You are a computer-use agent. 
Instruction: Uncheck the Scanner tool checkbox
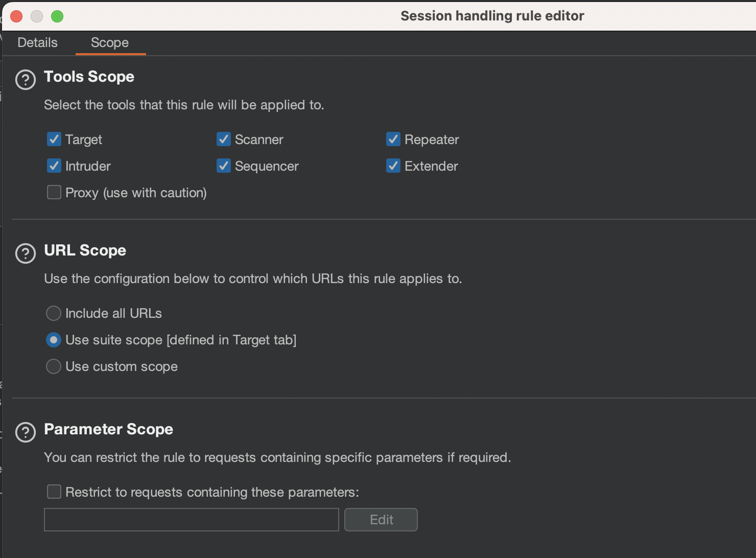pyautogui.click(x=224, y=139)
